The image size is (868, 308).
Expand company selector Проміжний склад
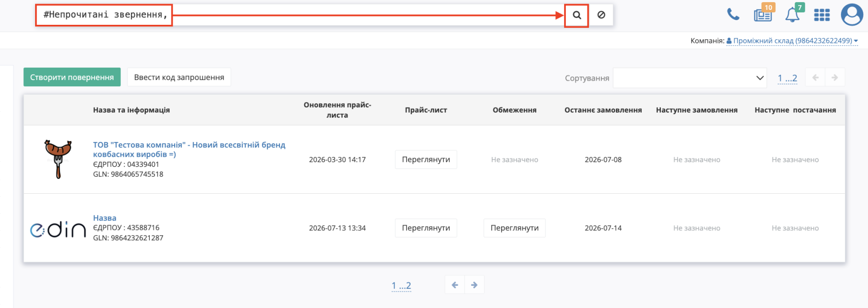(x=792, y=41)
